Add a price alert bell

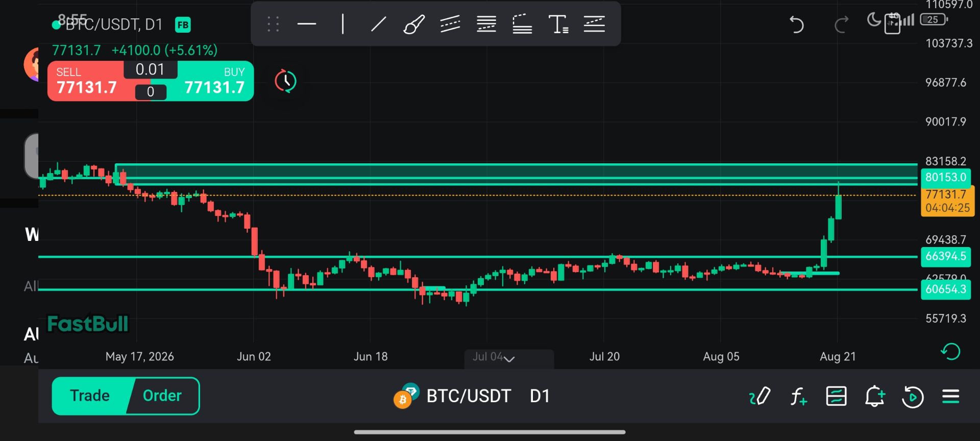(x=874, y=396)
